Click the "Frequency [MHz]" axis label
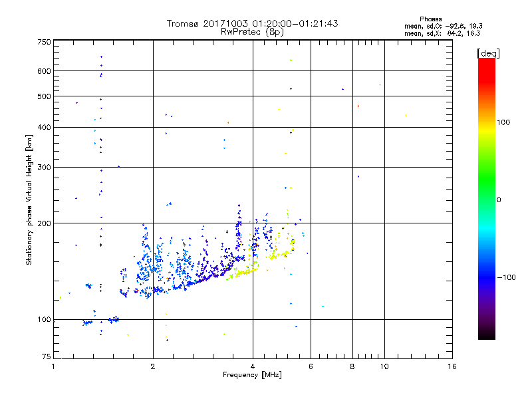Image resolution: width=532 pixels, height=399 pixels. [252, 375]
